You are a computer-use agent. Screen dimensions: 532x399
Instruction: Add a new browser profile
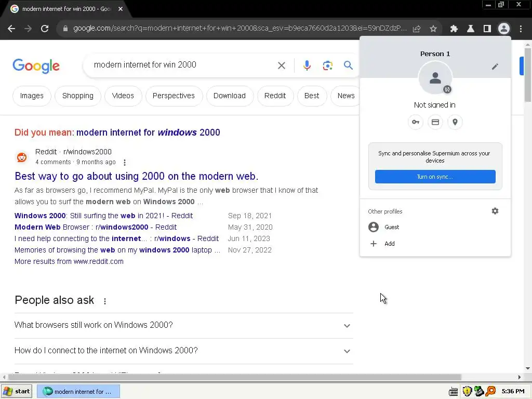[x=435, y=244]
